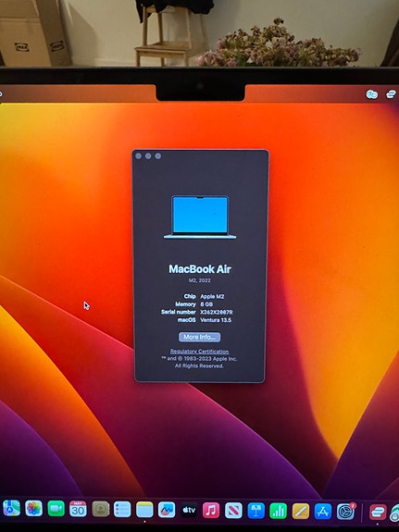
Task: Open the green Numbers app icon
Action: (278, 511)
